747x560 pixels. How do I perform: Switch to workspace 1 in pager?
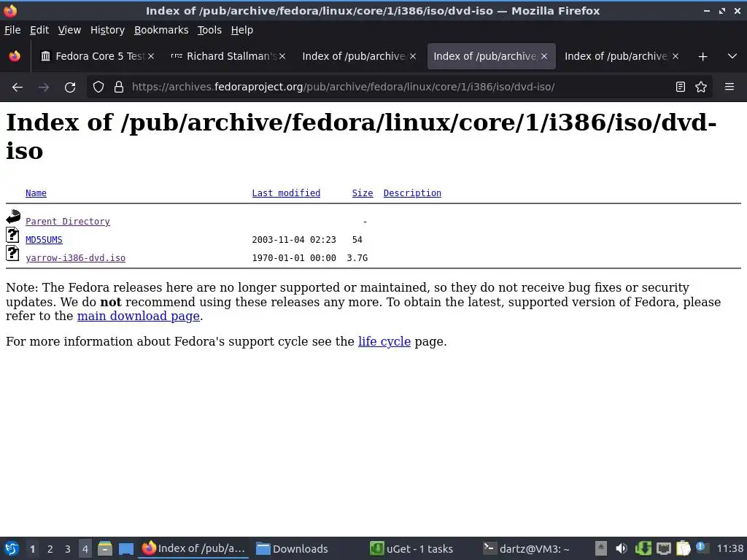[32, 549]
